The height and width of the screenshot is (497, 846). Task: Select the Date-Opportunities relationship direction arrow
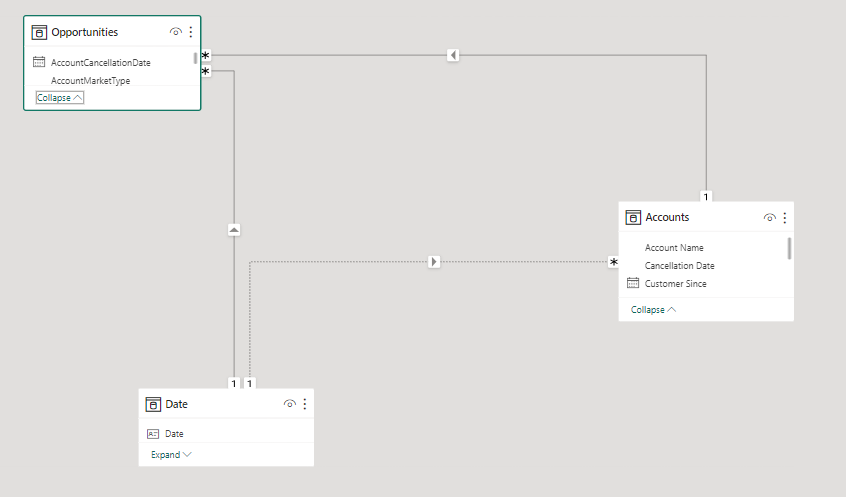tap(234, 230)
